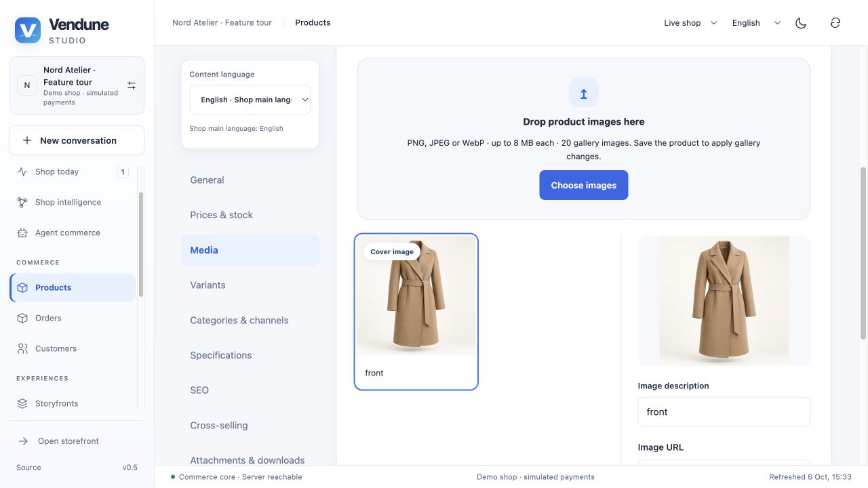Open the General product section
Viewport: 868px width, 488px height.
pos(250,180)
